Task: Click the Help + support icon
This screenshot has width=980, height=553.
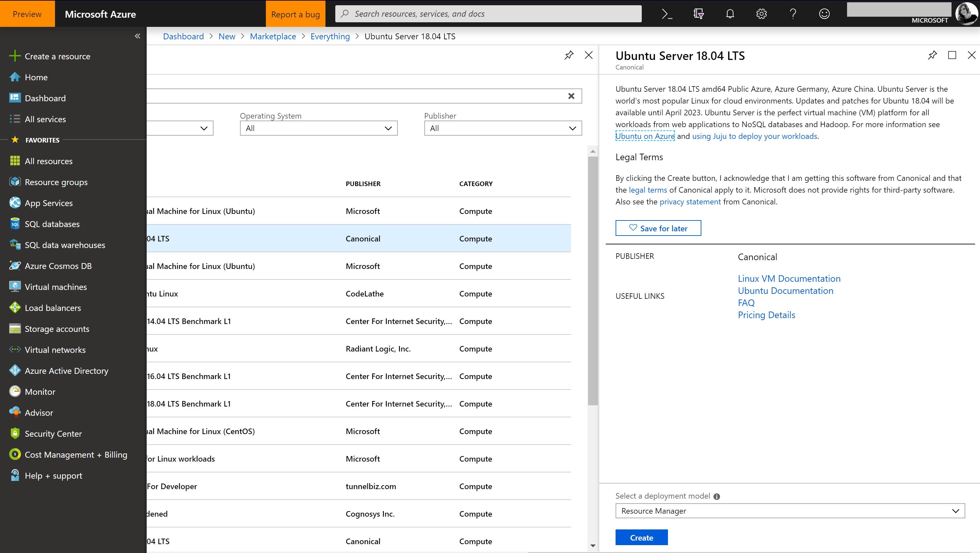Action: click(x=15, y=475)
